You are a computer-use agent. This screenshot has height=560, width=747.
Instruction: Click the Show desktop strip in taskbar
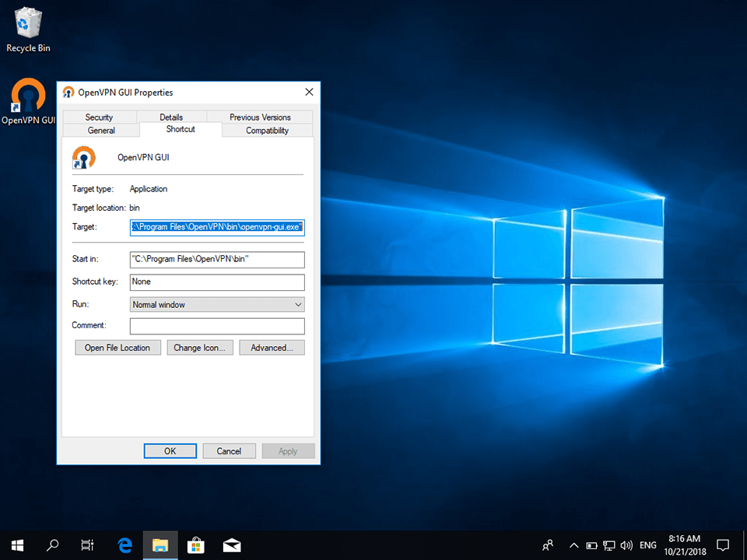tap(745, 545)
